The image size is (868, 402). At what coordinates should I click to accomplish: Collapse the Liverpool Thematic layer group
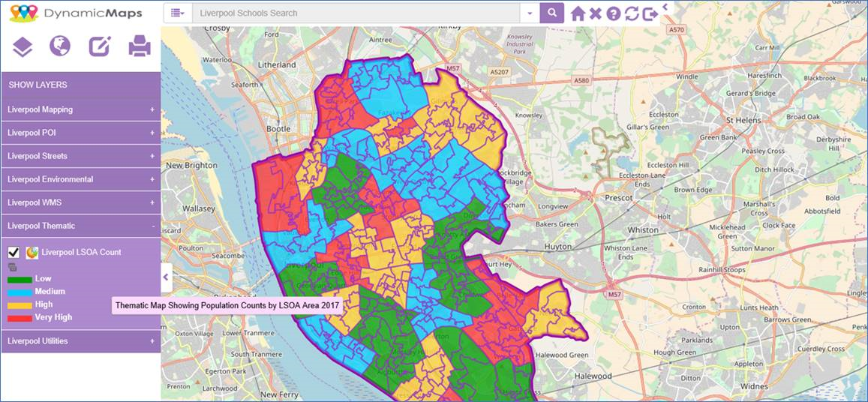tap(81, 226)
